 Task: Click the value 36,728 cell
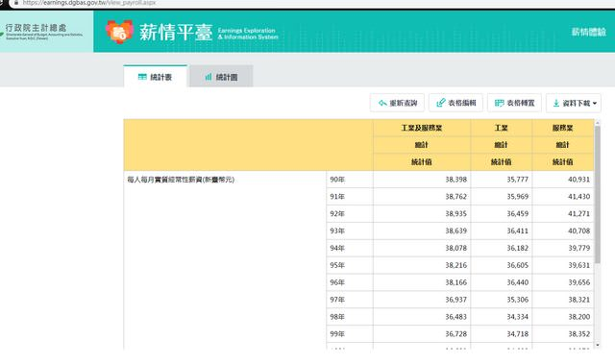point(422,334)
